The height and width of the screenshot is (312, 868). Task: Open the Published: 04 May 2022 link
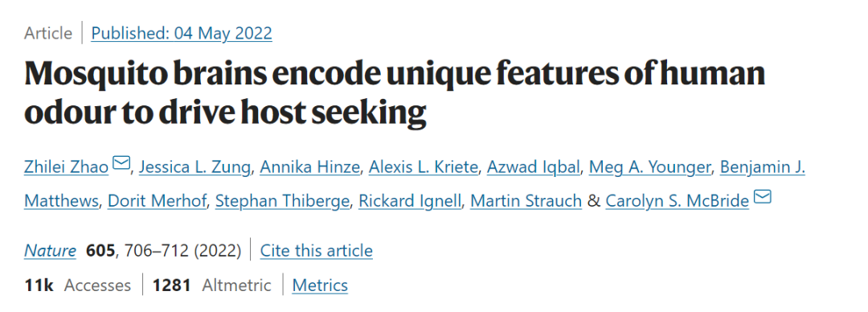point(182,33)
